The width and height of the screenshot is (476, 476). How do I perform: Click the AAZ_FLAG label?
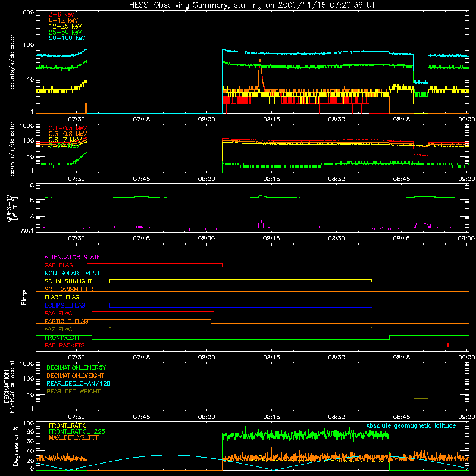(x=58, y=329)
